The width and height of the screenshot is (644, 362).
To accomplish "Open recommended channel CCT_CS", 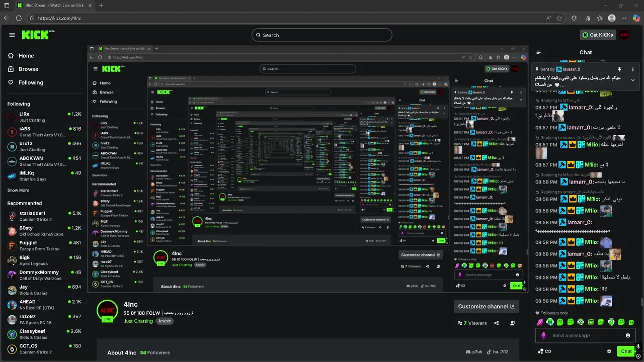I will 44,349.
